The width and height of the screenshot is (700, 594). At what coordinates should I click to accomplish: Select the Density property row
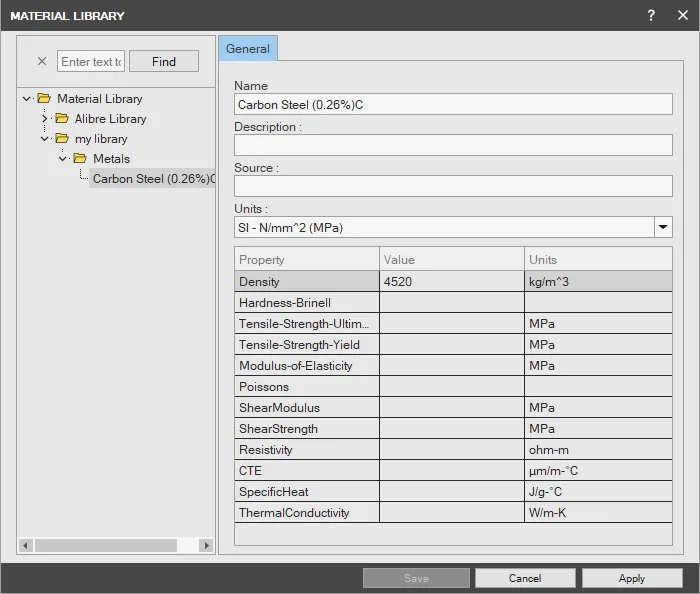(307, 282)
